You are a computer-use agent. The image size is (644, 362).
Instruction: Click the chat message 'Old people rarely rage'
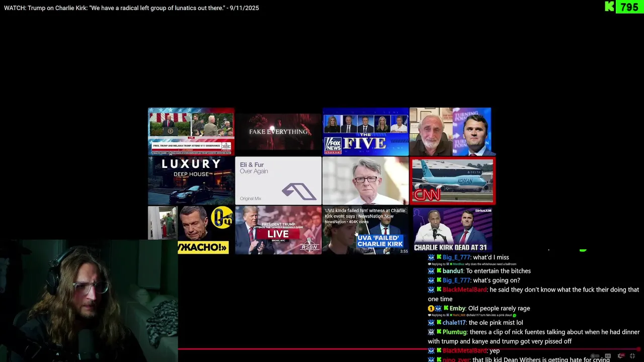pos(499,308)
